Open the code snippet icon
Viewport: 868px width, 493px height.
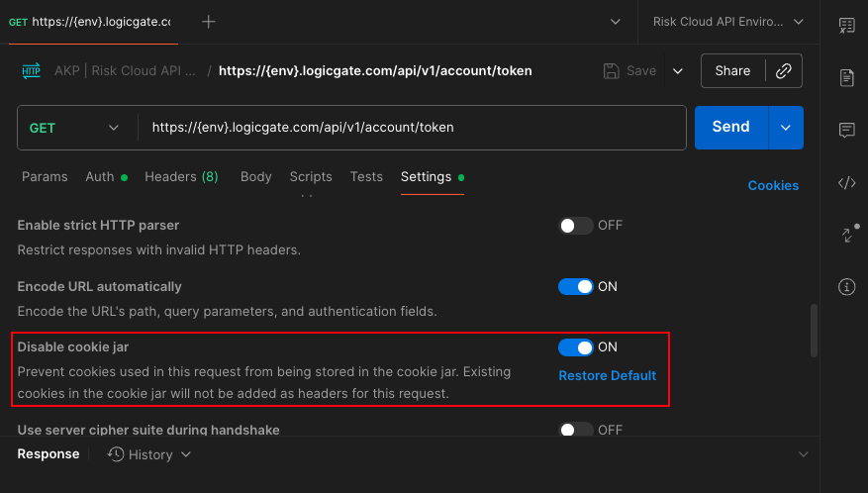[x=846, y=182]
